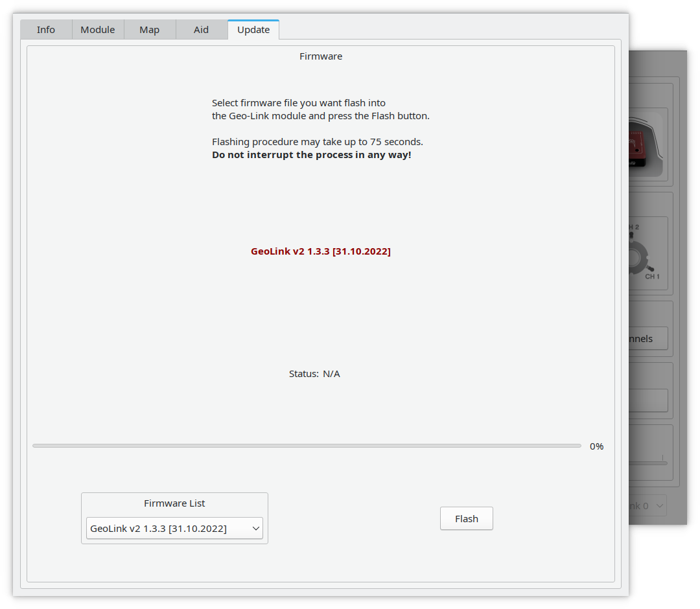Click the partially hidden Channels button

pos(647,339)
